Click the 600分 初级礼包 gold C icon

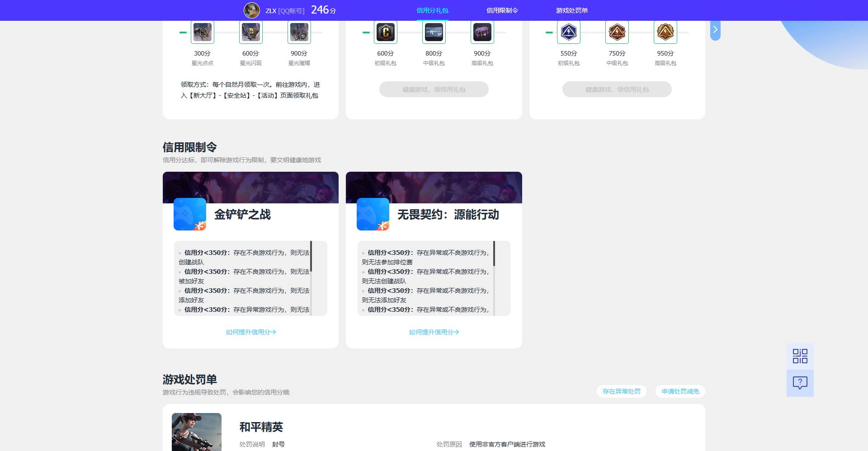(x=386, y=32)
